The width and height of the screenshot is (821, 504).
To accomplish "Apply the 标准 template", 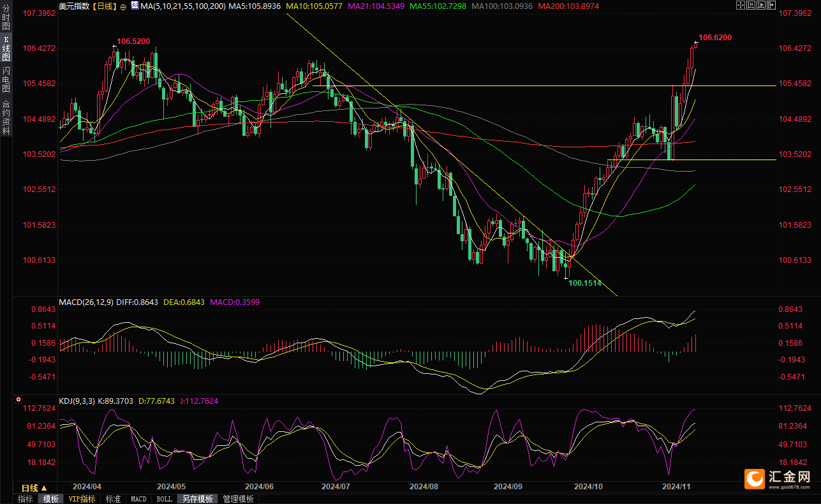I will (114, 499).
